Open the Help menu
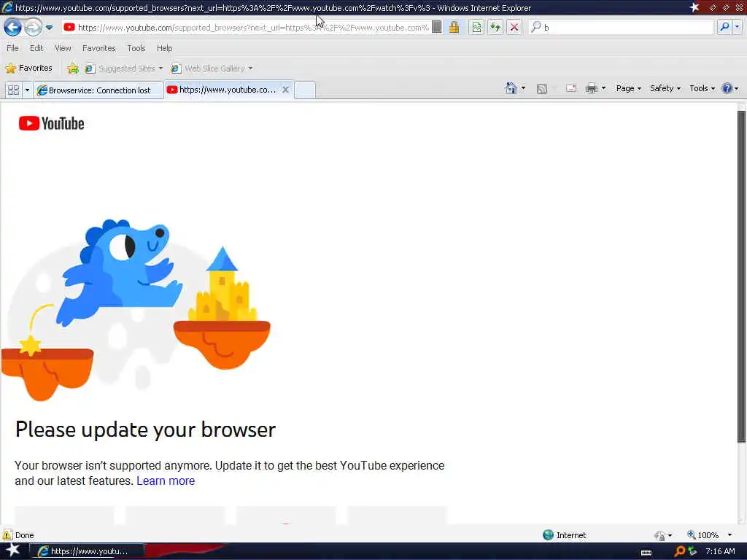Image resolution: width=747 pixels, height=560 pixels. 164,48
